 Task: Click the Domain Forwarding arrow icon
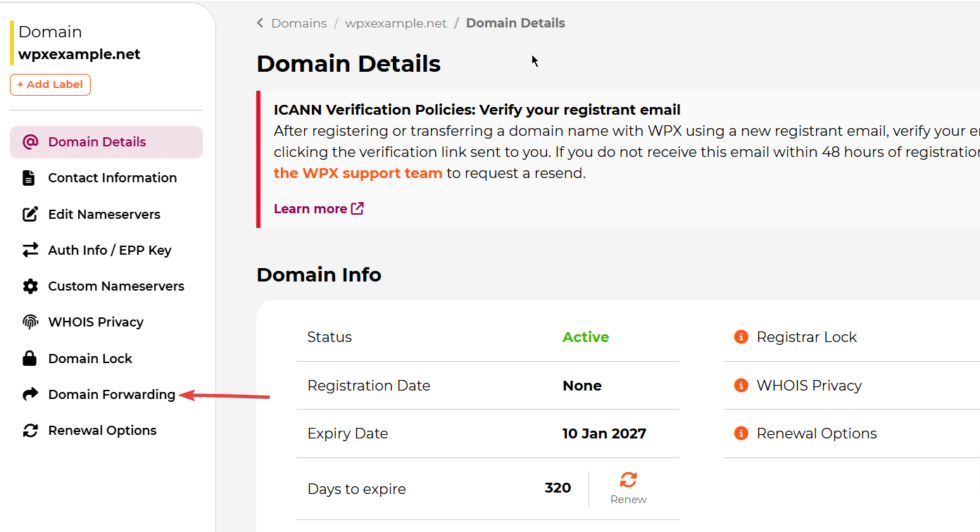coord(30,395)
